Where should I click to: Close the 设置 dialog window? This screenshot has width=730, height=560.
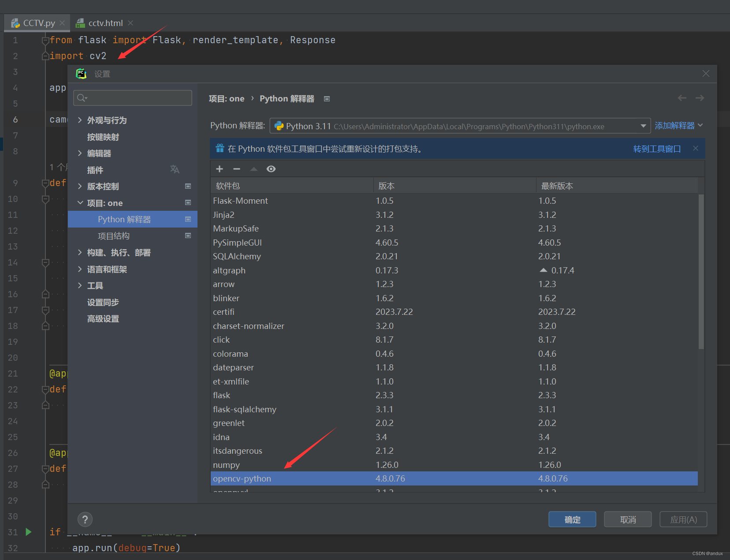tap(706, 74)
